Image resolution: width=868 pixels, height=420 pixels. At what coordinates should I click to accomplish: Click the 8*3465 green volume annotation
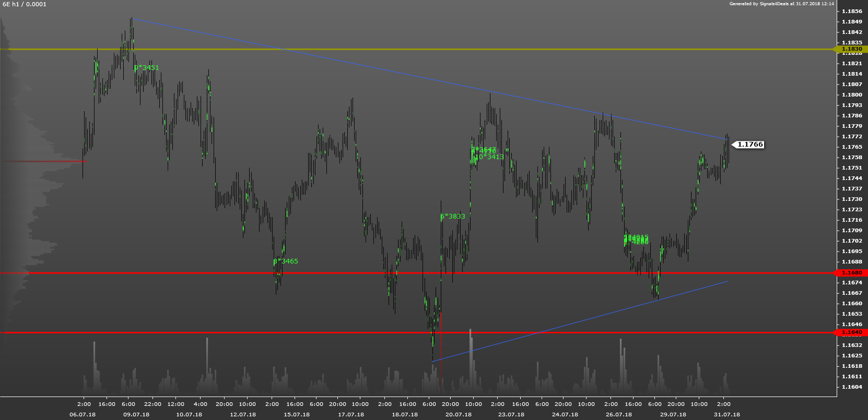pyautogui.click(x=286, y=261)
